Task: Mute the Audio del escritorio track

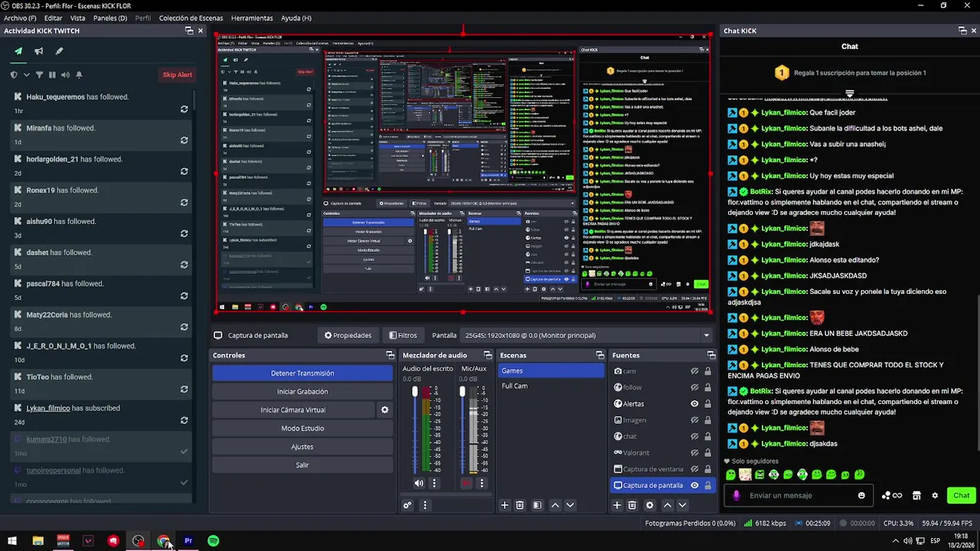Action: [x=419, y=483]
